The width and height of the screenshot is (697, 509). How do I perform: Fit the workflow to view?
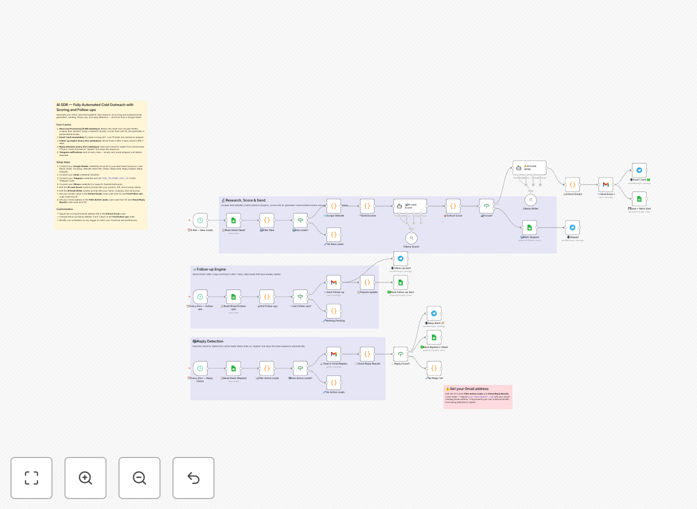tap(32, 478)
